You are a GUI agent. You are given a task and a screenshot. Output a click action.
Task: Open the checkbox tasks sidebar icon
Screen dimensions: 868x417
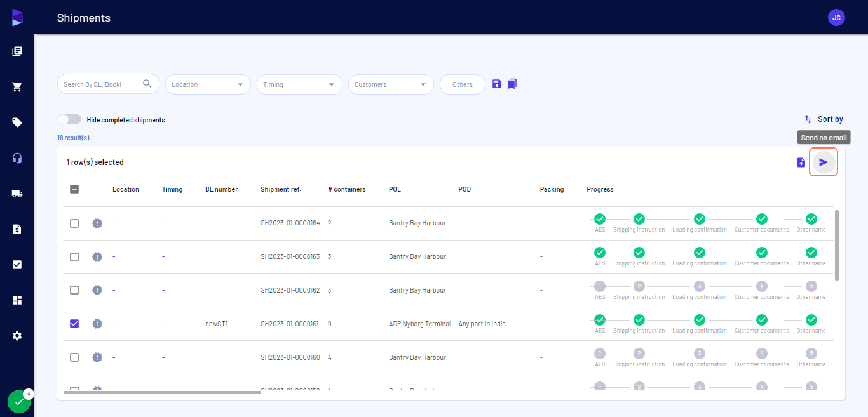(x=17, y=265)
